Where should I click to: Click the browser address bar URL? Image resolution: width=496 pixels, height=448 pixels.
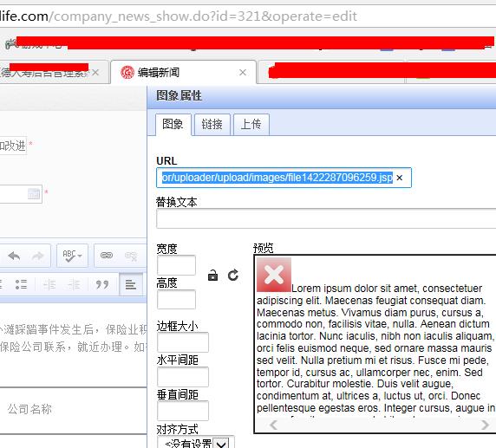pyautogui.click(x=179, y=16)
